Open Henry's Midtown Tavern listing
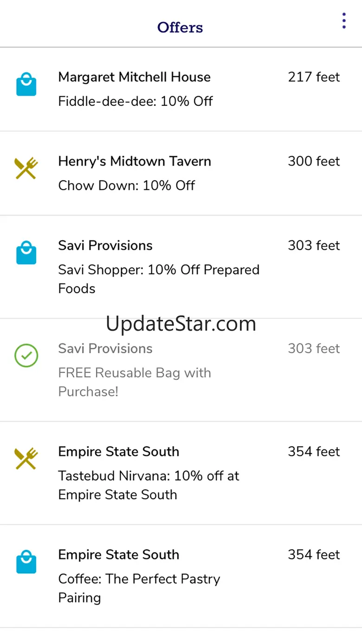The height and width of the screenshot is (644, 362). (x=181, y=173)
